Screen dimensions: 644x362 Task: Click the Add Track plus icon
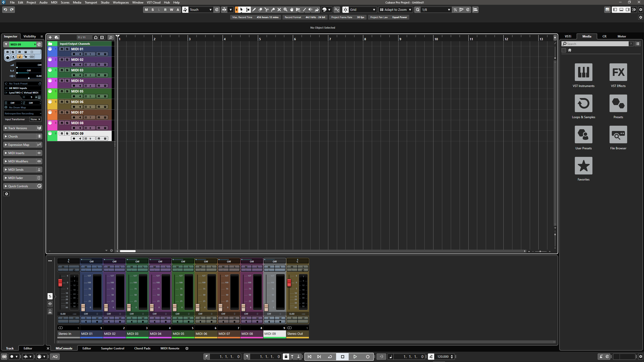tap(50, 37)
